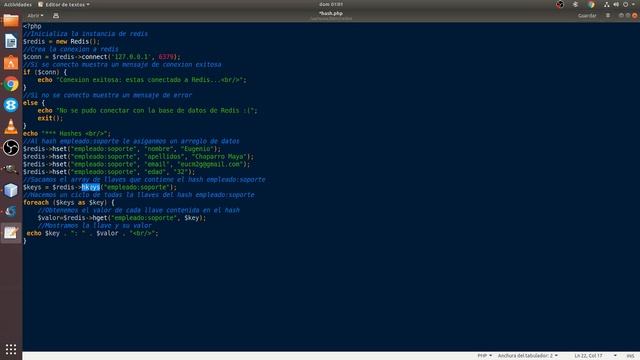Screen dimensions: 640x360
Task: Click the foreach keyword
Action: [36, 202]
